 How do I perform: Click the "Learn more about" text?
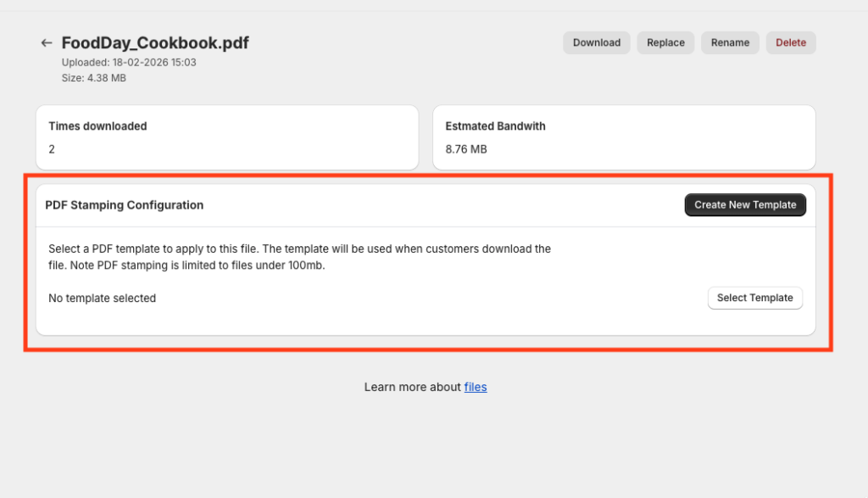(x=412, y=387)
